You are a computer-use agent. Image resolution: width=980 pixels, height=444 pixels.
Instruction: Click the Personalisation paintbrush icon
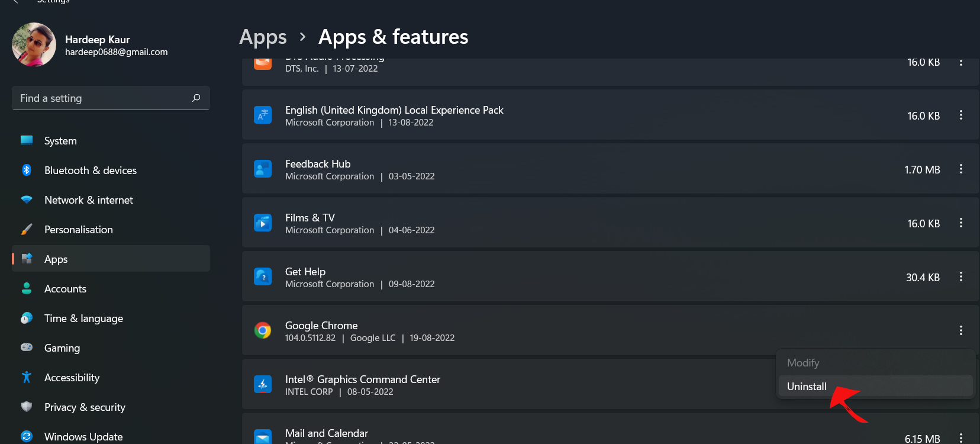click(x=27, y=230)
